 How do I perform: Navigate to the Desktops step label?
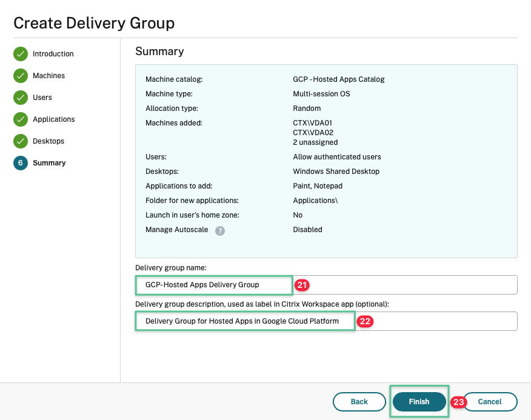(48, 141)
